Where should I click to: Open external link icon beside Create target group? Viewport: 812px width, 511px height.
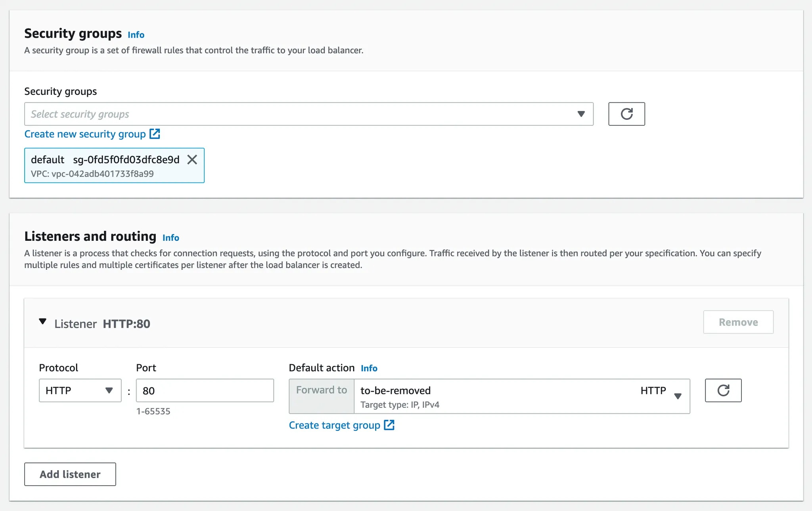tap(389, 425)
